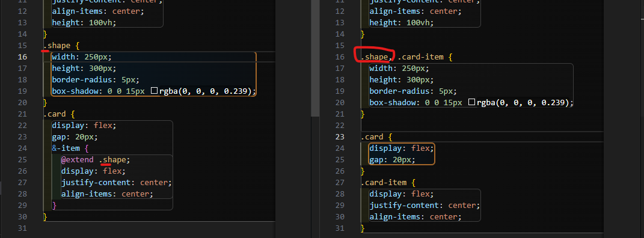
Task: Open the rgba color swatch in right editor
Action: 472,103
